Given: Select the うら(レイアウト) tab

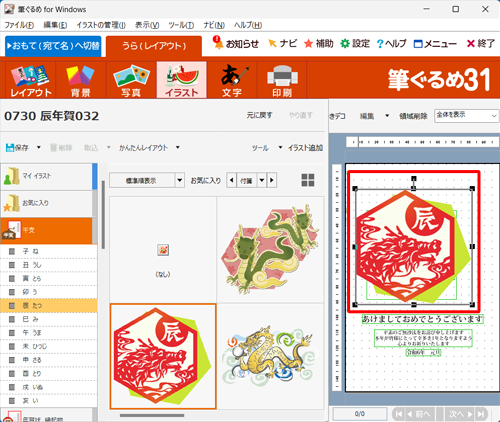Looking at the screenshot, I should tap(154, 46).
